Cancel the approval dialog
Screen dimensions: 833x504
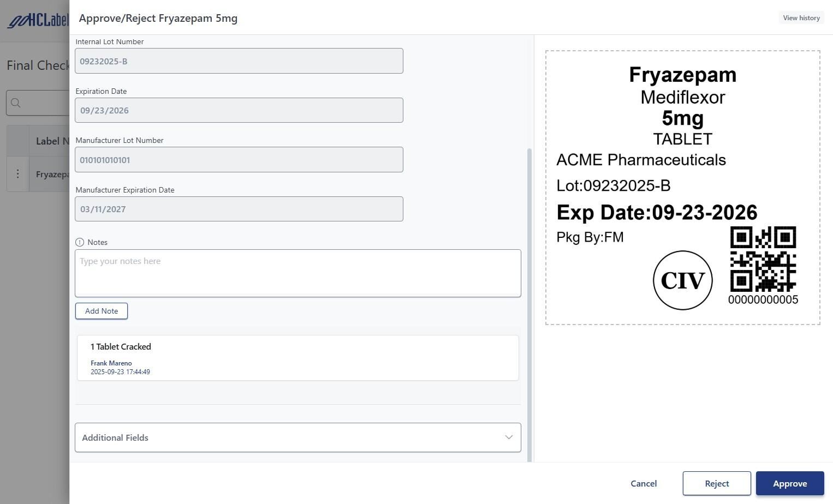tap(643, 483)
